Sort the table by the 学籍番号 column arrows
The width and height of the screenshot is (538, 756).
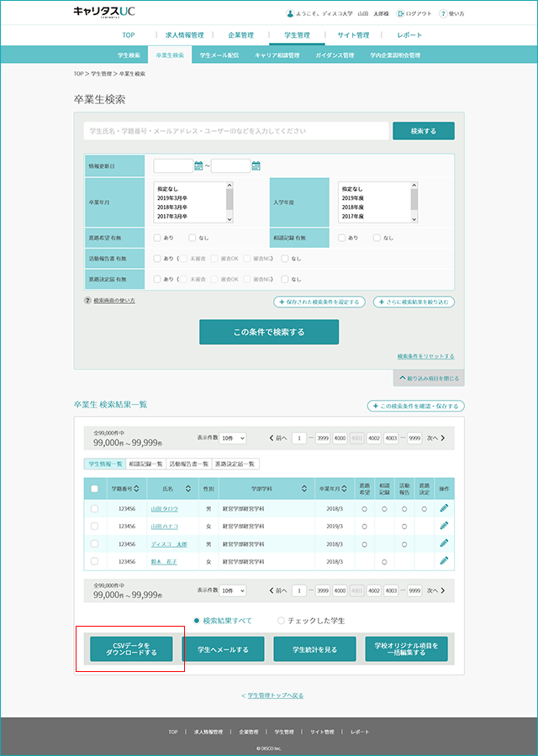pos(136,489)
